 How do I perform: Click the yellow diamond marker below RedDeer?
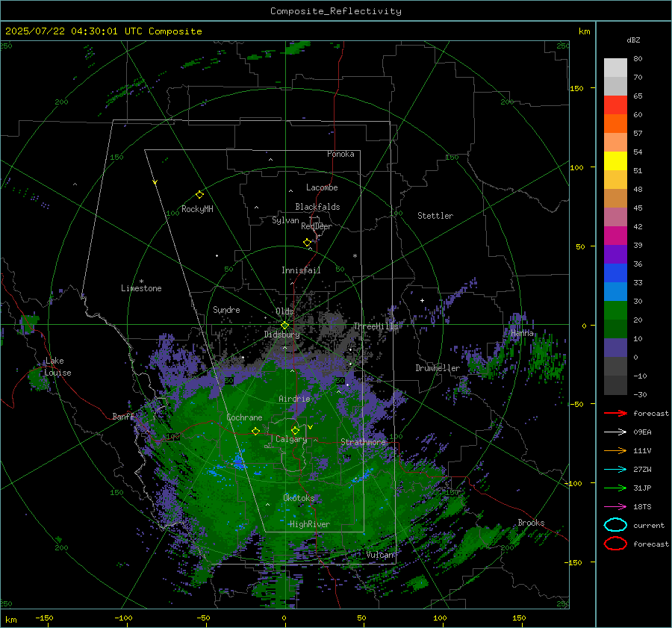tap(307, 243)
